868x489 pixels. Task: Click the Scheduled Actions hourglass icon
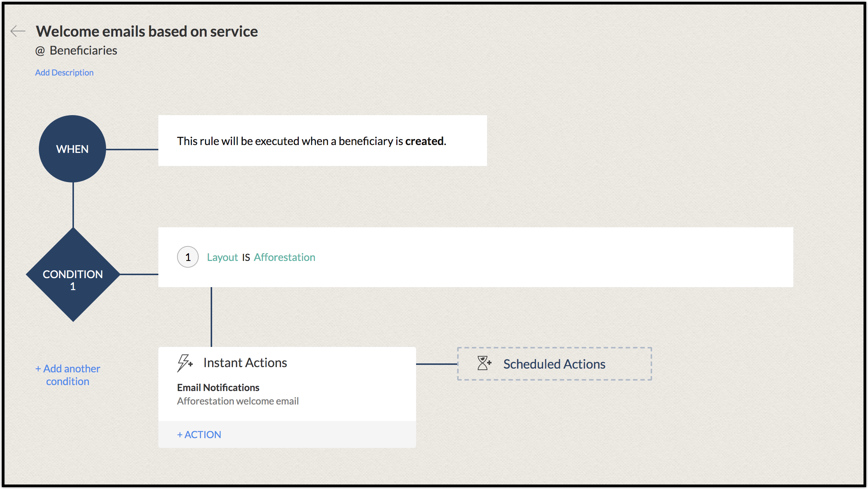click(x=484, y=363)
